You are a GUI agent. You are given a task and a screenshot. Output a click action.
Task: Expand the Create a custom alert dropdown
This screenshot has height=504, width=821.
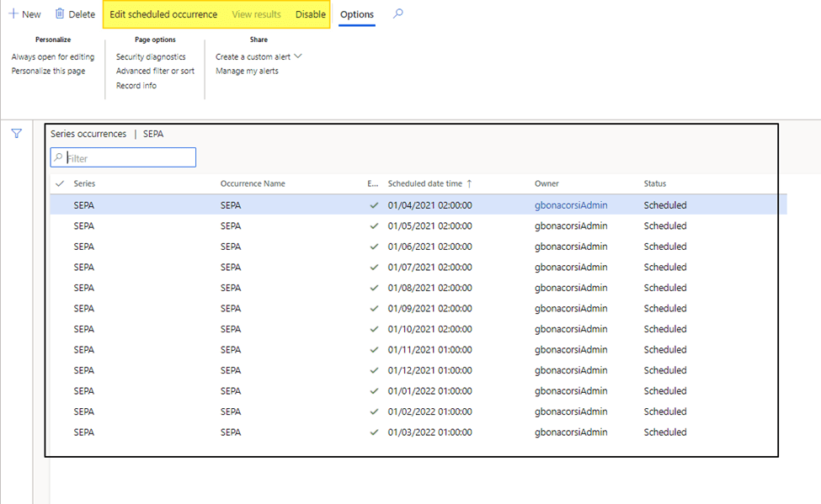(x=296, y=57)
